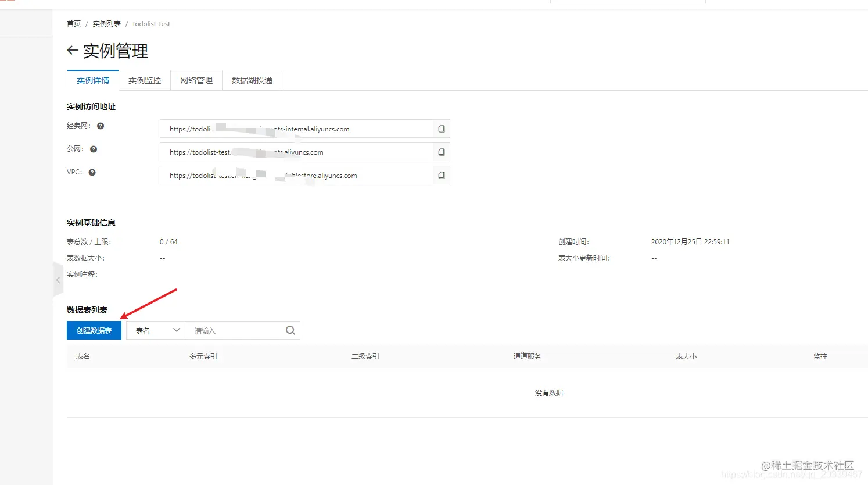The width and height of the screenshot is (868, 485).
Task: Click the 经典网 address field
Action: [x=296, y=129]
